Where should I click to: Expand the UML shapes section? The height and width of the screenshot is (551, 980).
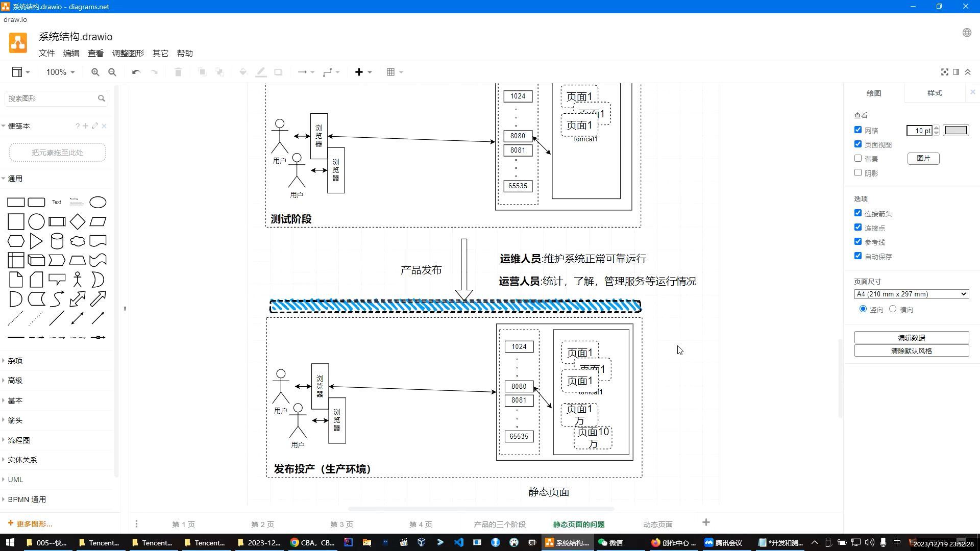15,480
